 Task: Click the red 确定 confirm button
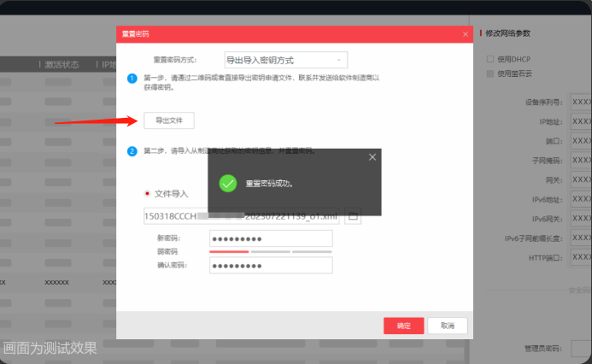(403, 326)
